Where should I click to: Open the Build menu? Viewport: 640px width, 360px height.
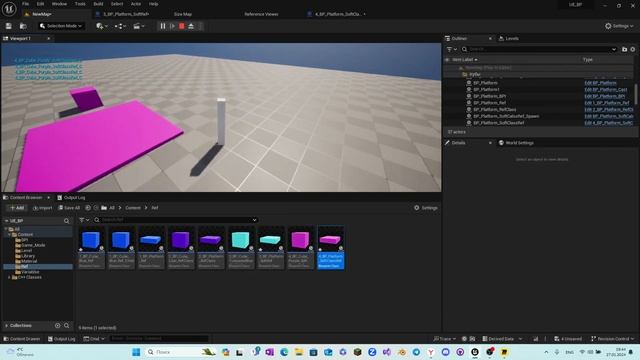(x=98, y=4)
